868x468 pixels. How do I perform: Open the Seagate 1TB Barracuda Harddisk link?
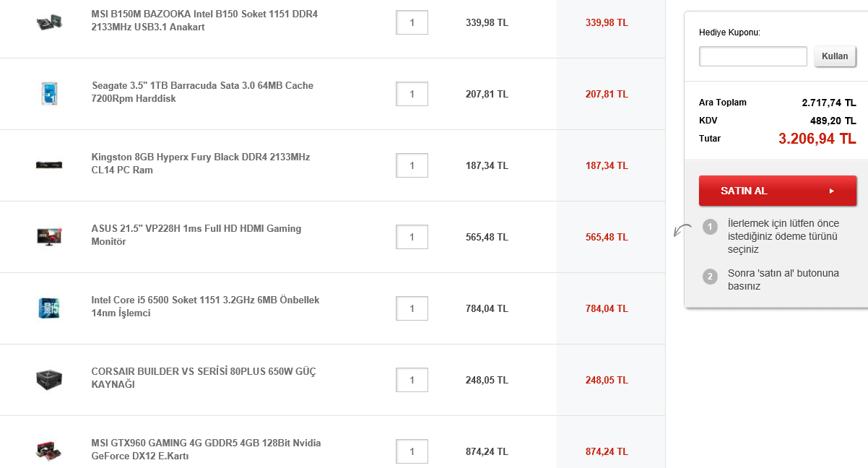coord(202,92)
